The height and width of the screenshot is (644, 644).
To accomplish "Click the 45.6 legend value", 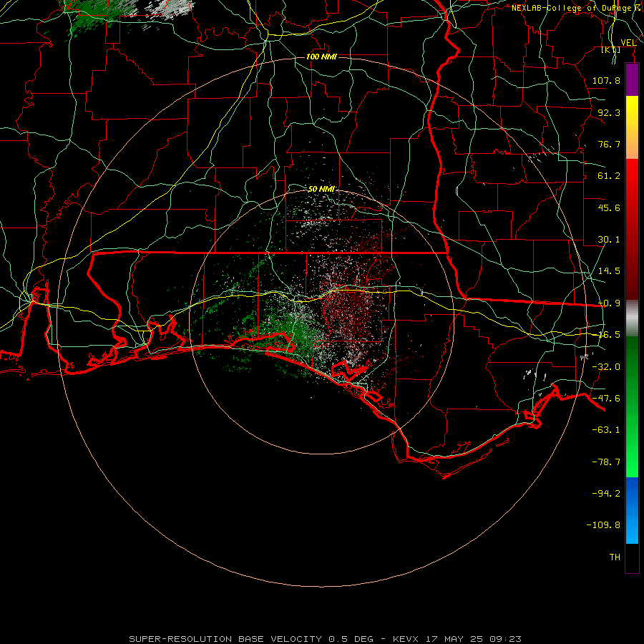I will tap(609, 208).
